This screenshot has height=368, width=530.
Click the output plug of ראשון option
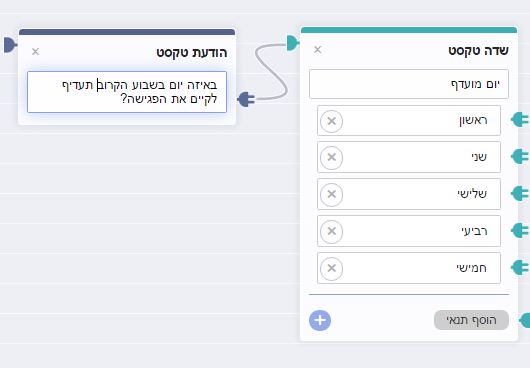coord(520,120)
